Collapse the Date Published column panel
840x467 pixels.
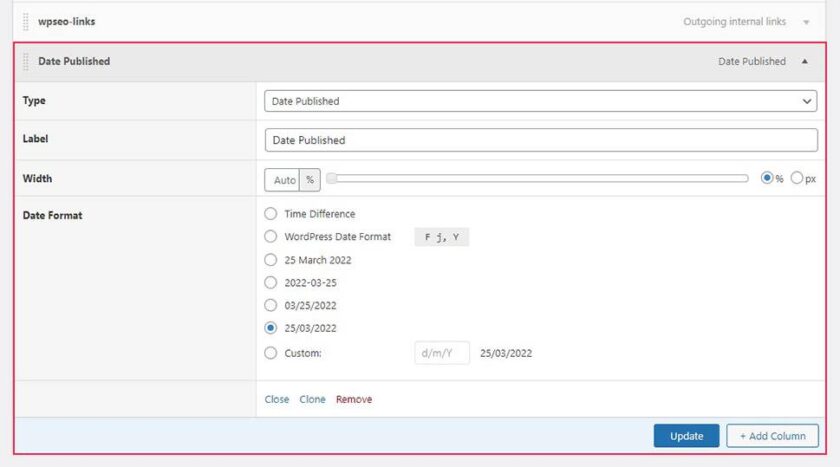(x=805, y=61)
